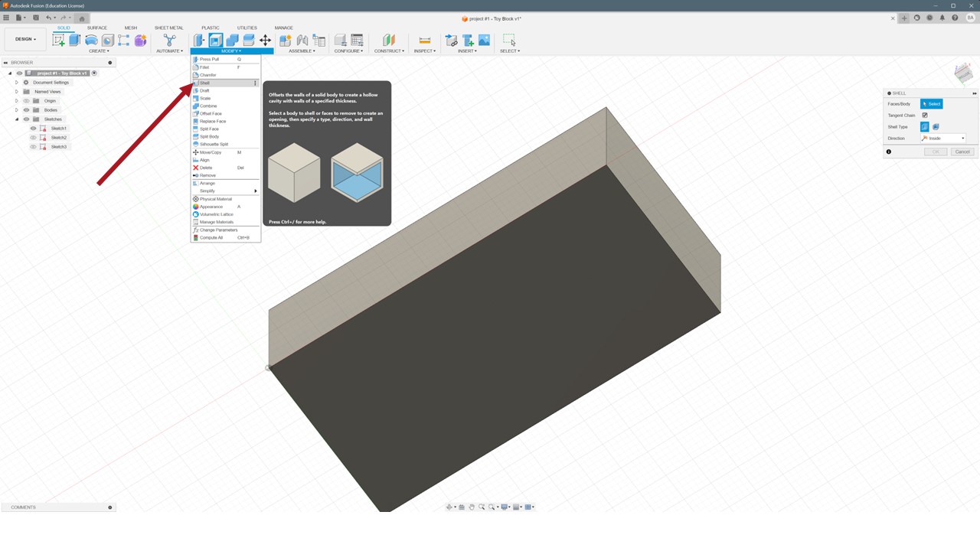Image resolution: width=980 pixels, height=551 pixels.
Task: Open the Design workspace dropdown
Action: [x=25, y=39]
